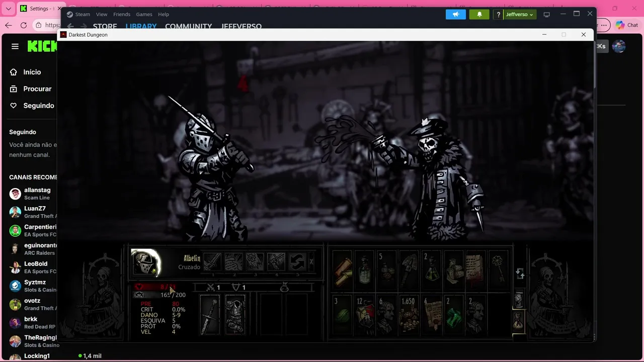Select the emerald stack of 2
Screen dimensions: 644x362
454,315
